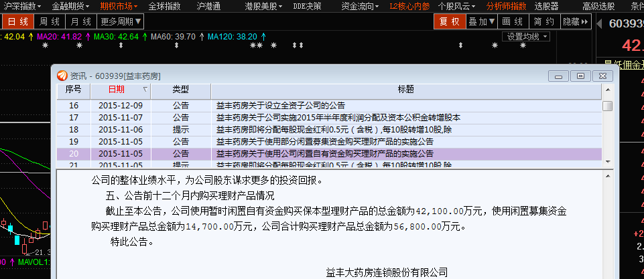The width and height of the screenshot is (644, 279).
Task: Click L2核心内参 menu item
Action: click(x=409, y=6)
